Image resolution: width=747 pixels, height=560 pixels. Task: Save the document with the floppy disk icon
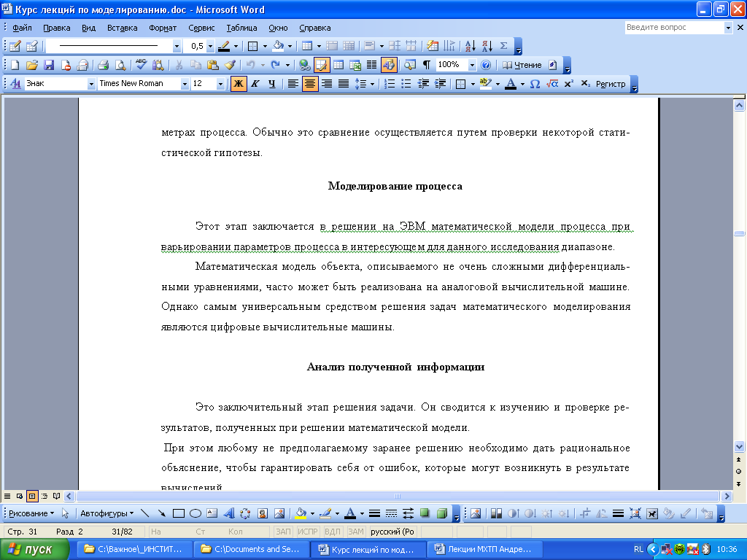pos(49,65)
